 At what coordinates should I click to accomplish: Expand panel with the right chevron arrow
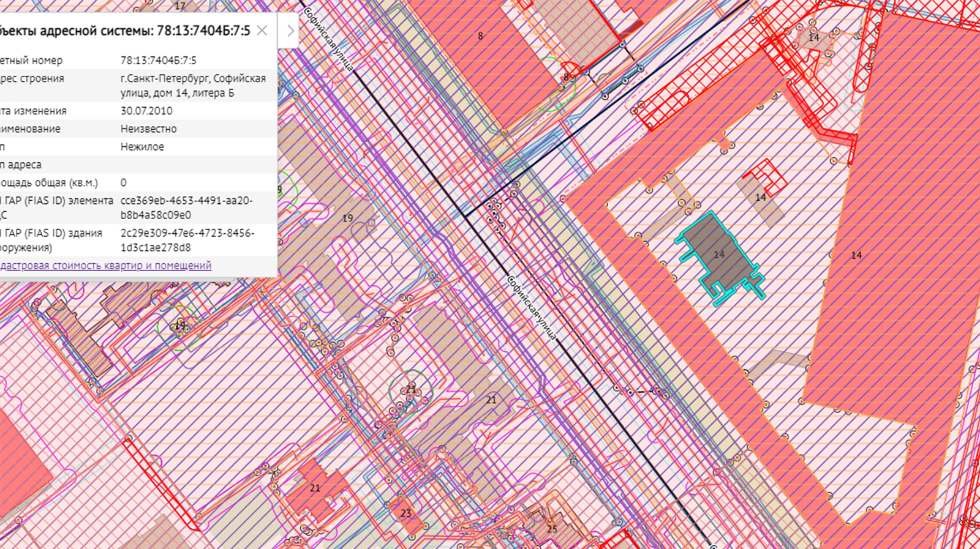coord(290,31)
